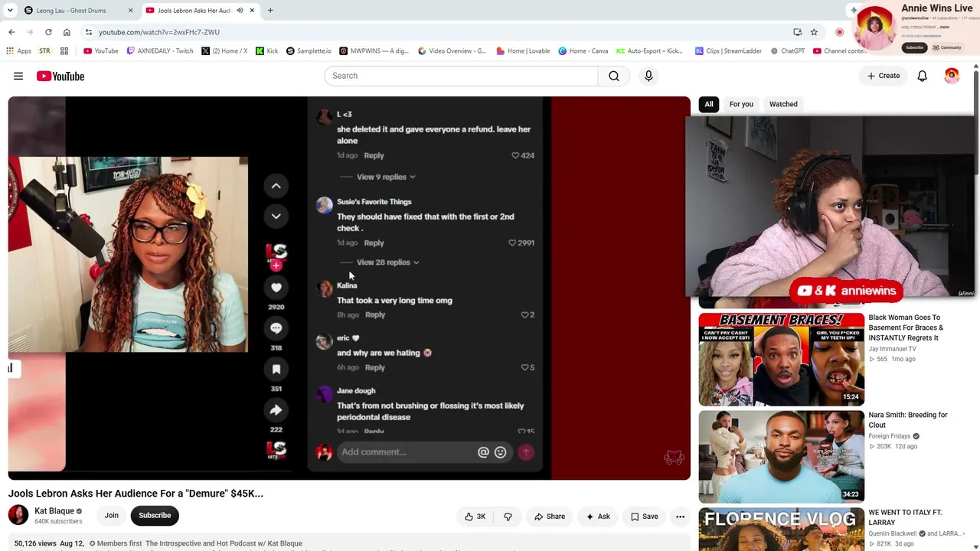Click the red recording icon in toolbar

coord(840,32)
